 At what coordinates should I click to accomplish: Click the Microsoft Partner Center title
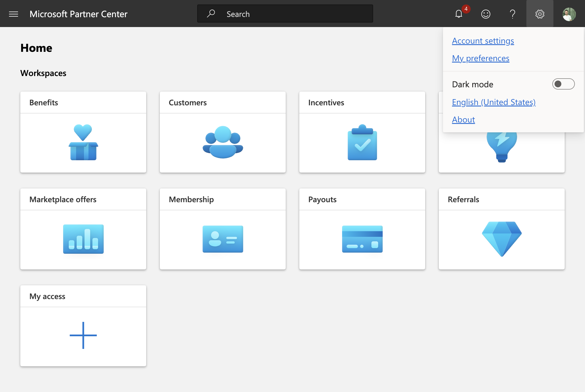78,14
